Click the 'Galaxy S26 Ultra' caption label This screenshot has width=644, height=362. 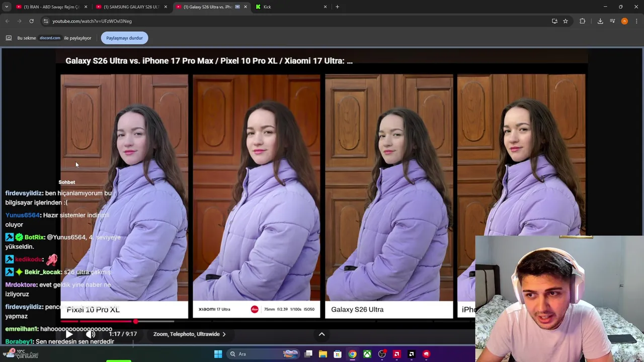[x=357, y=309]
